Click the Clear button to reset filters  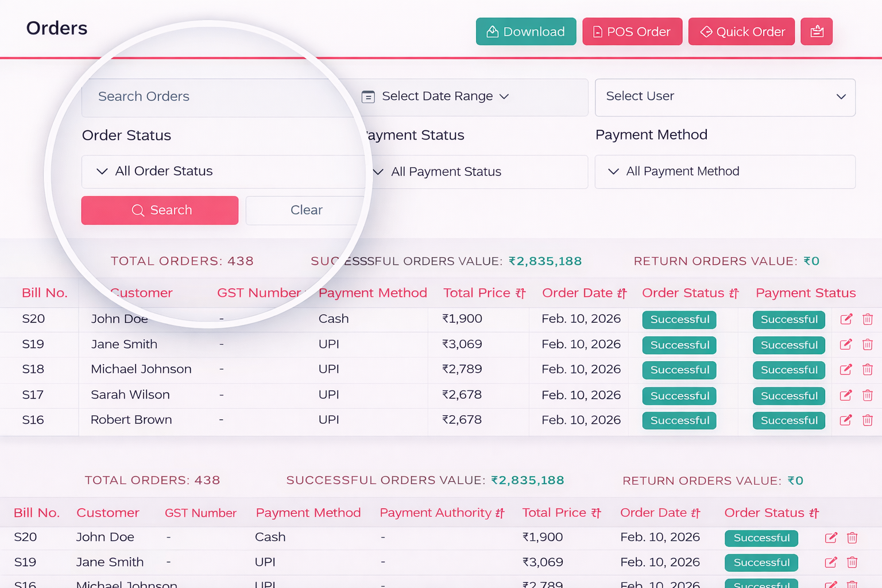306,210
